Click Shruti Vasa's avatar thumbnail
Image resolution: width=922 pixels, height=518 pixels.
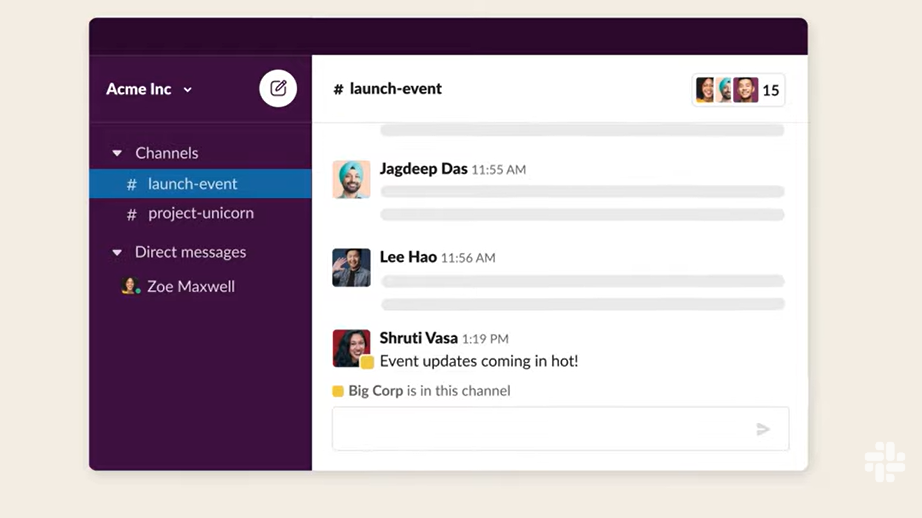coord(351,348)
